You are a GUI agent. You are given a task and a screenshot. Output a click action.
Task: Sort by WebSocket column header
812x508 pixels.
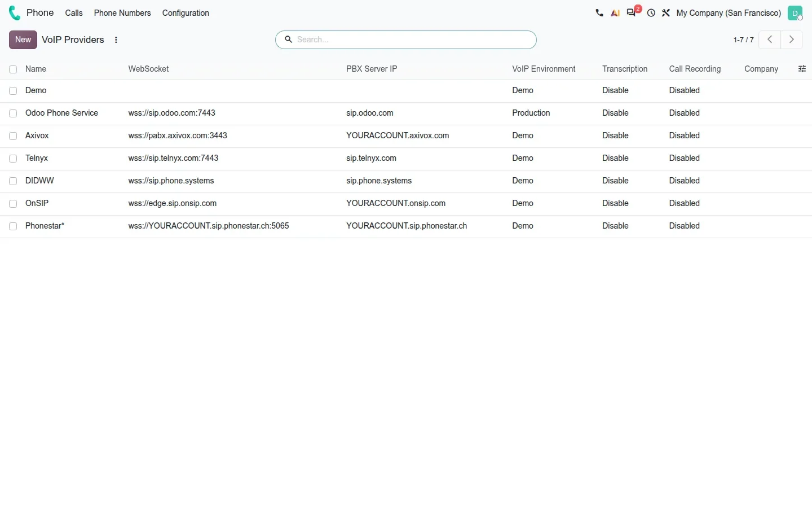point(148,69)
